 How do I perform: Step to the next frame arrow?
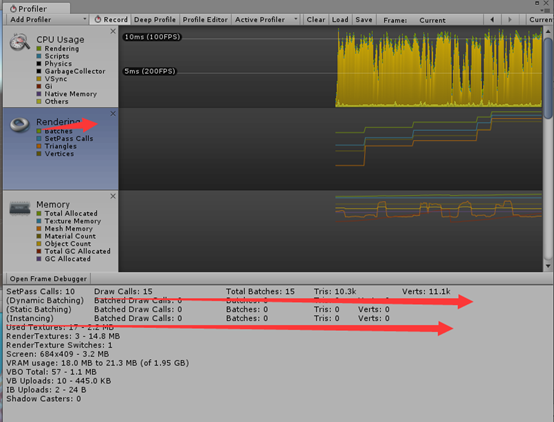[x=509, y=20]
